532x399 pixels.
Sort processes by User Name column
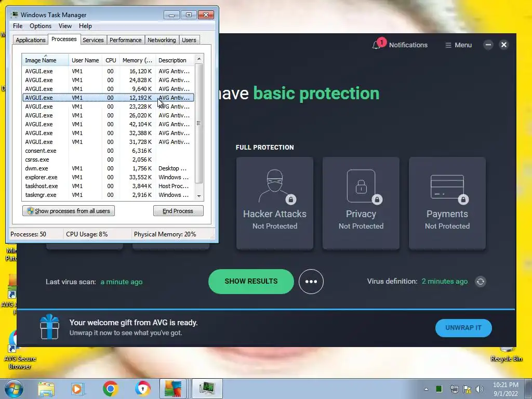pyautogui.click(x=85, y=60)
